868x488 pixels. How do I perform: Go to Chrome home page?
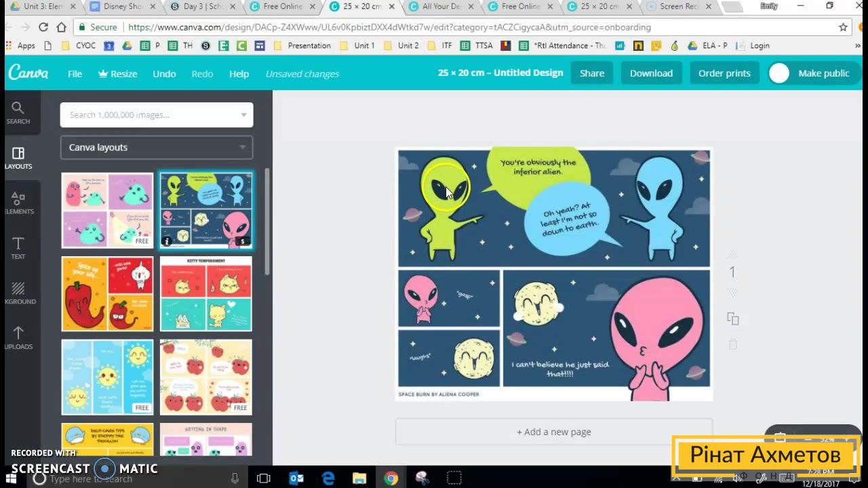[62, 27]
